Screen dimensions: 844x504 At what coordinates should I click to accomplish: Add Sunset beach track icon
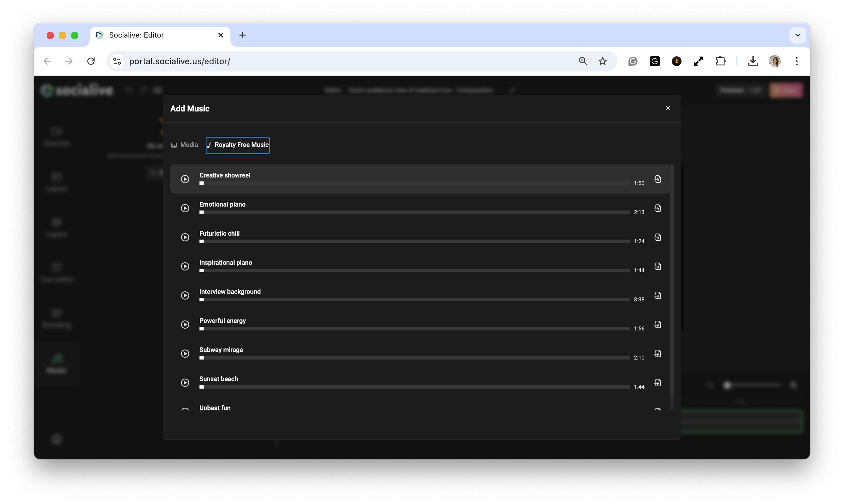[657, 383]
